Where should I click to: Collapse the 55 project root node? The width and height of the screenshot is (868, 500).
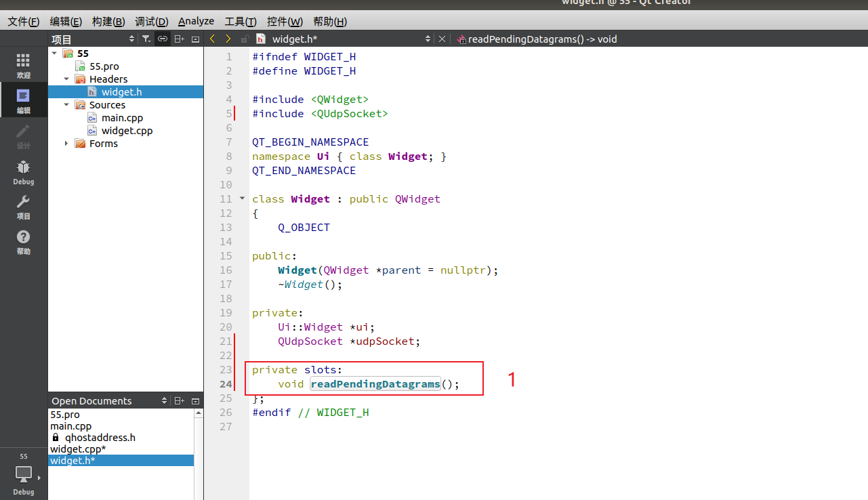54,53
